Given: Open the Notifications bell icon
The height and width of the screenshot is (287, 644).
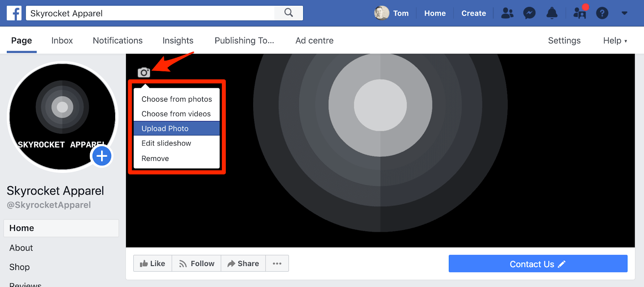Looking at the screenshot, I should pyautogui.click(x=552, y=13).
